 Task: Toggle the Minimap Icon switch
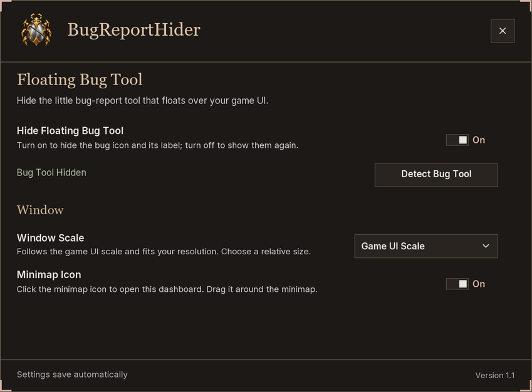457,284
